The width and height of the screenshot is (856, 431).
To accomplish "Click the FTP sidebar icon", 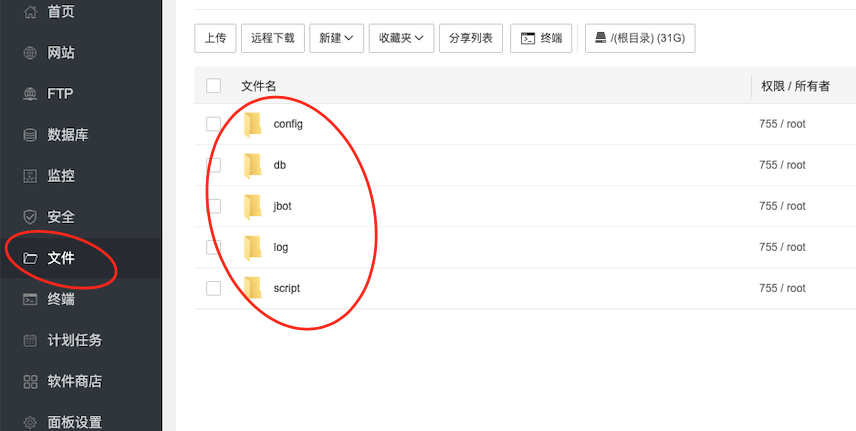I will (x=29, y=94).
